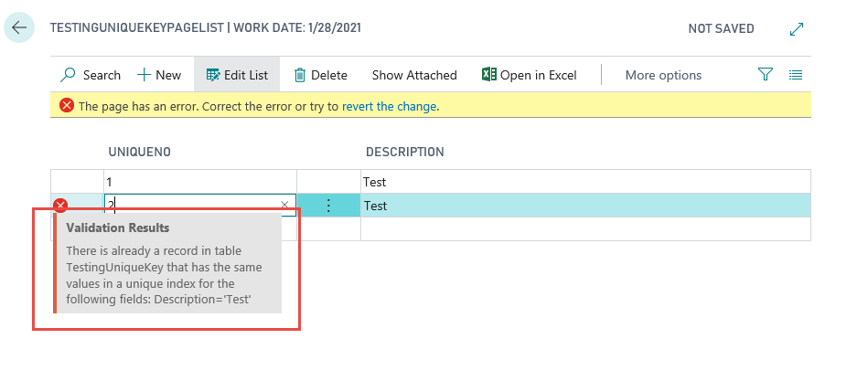Screen dimensions: 868x381
Task: Switch list view layout icon
Action: pyautogui.click(x=796, y=75)
